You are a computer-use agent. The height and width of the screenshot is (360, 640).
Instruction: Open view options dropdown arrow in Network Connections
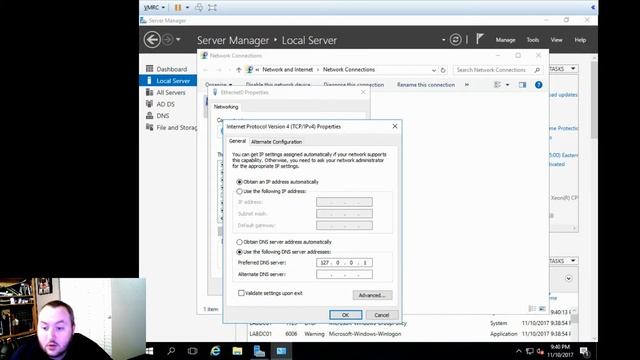point(507,85)
